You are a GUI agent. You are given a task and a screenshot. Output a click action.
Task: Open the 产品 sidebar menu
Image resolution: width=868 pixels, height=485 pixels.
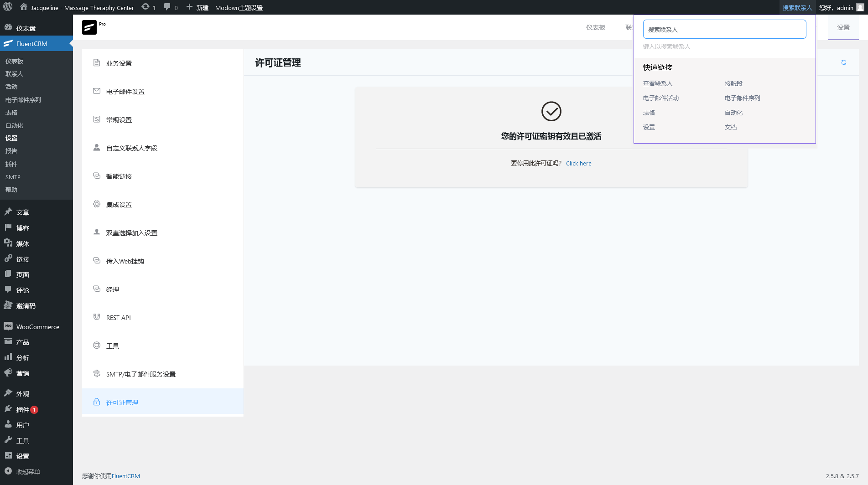(x=36, y=342)
